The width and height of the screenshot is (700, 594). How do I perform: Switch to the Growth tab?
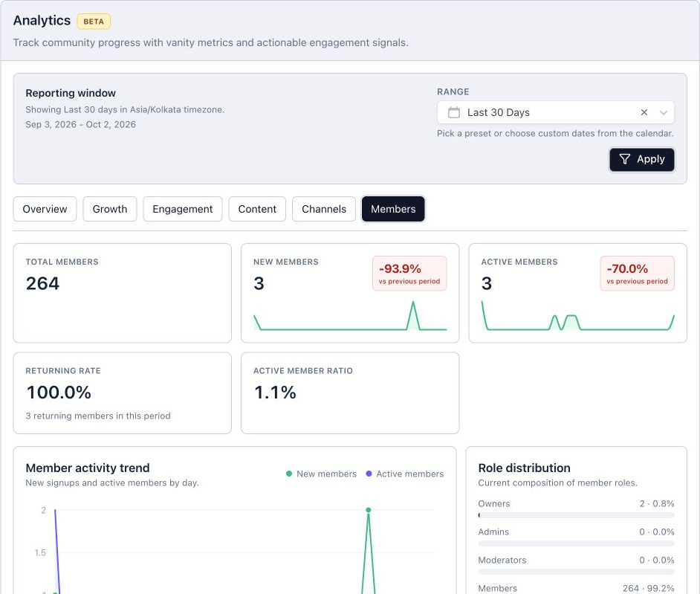tap(110, 209)
